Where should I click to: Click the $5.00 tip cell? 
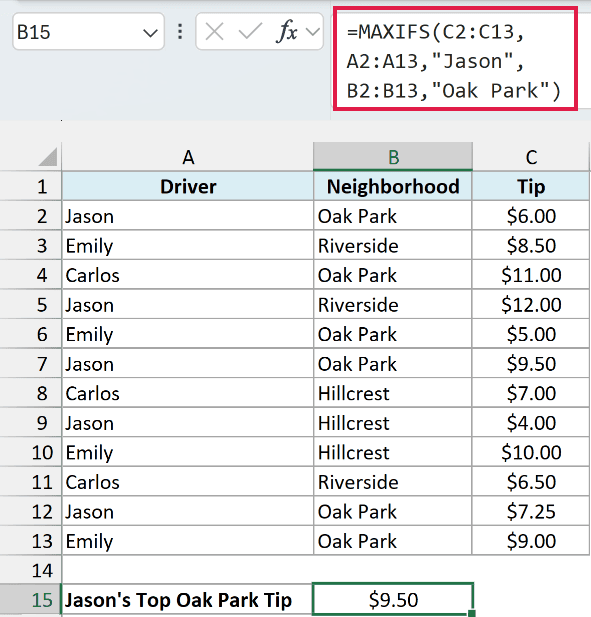click(x=531, y=334)
